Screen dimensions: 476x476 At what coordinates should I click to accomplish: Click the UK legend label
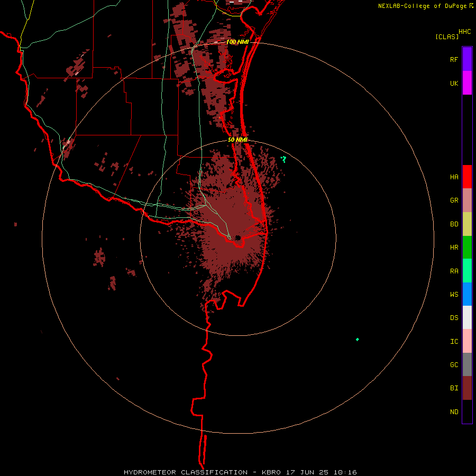coord(454,83)
